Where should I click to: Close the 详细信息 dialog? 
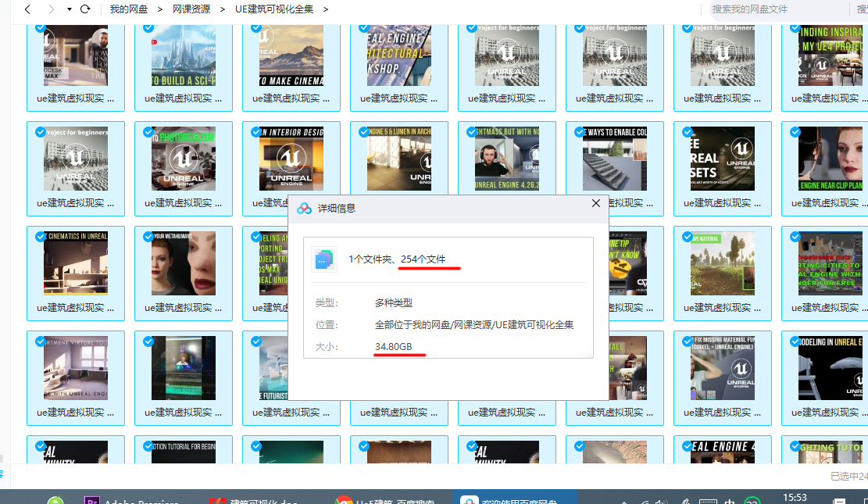click(x=595, y=203)
